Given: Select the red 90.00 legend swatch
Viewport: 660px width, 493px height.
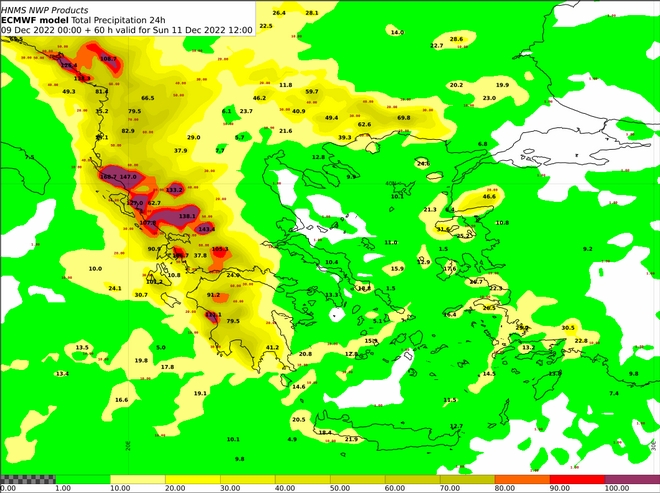Looking at the screenshot, I should 577,479.
